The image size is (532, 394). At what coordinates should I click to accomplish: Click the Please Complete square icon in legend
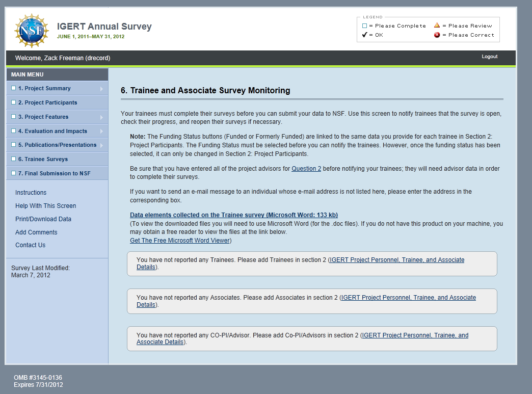(x=365, y=26)
